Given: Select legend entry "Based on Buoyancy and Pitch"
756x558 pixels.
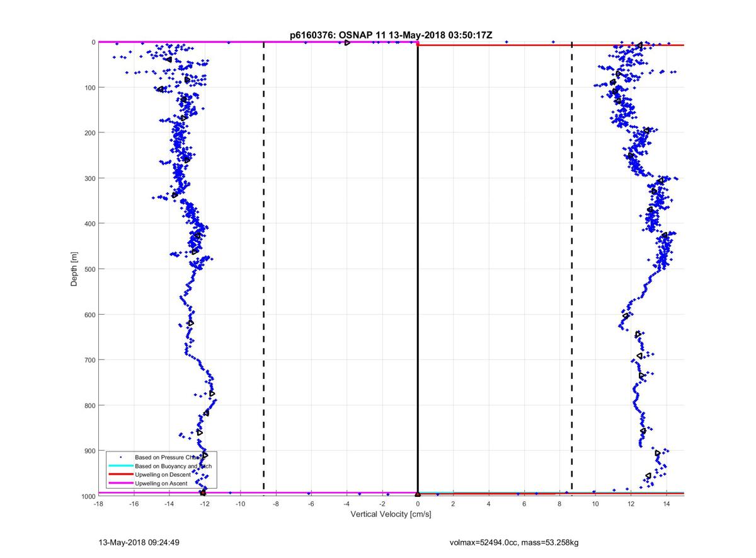Looking at the screenshot, I should pyautogui.click(x=172, y=465).
